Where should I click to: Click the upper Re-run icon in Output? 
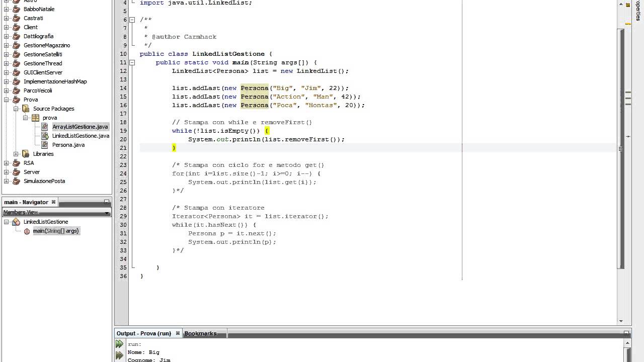tap(119, 344)
